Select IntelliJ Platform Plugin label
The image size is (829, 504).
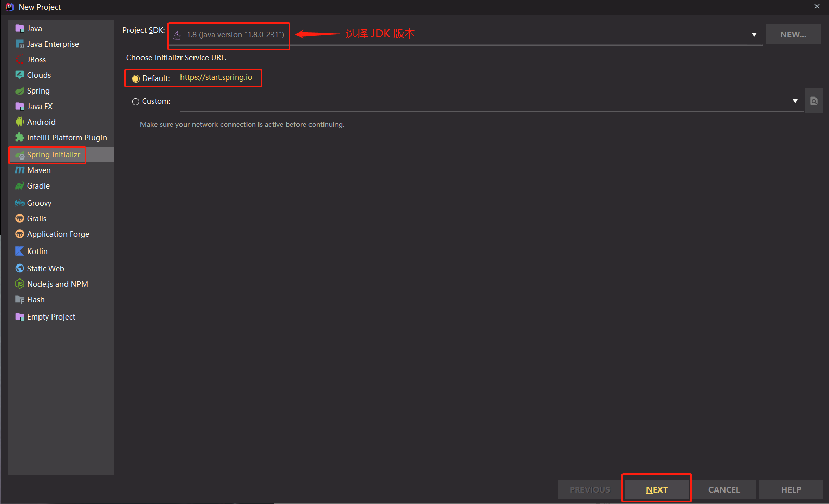coord(67,138)
